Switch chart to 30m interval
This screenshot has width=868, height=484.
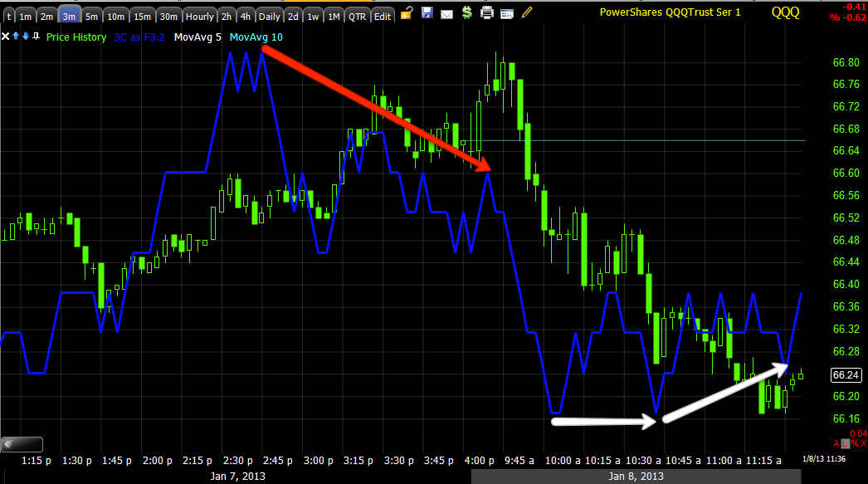tap(168, 16)
